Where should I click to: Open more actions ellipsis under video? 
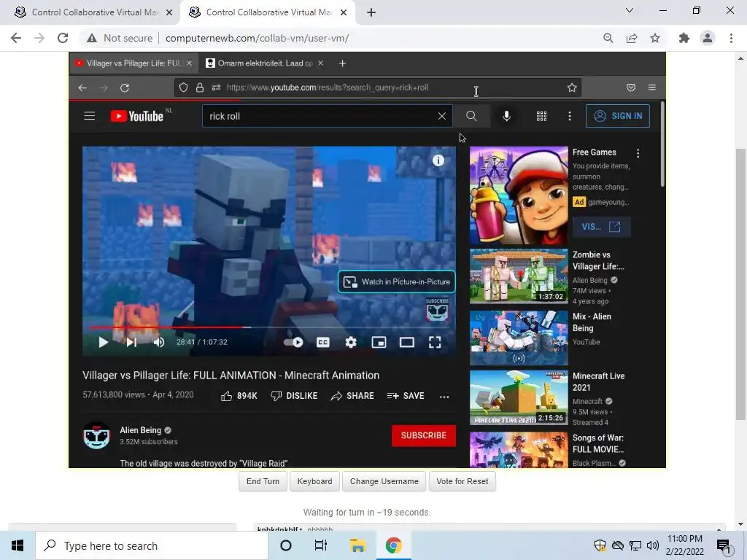click(444, 396)
